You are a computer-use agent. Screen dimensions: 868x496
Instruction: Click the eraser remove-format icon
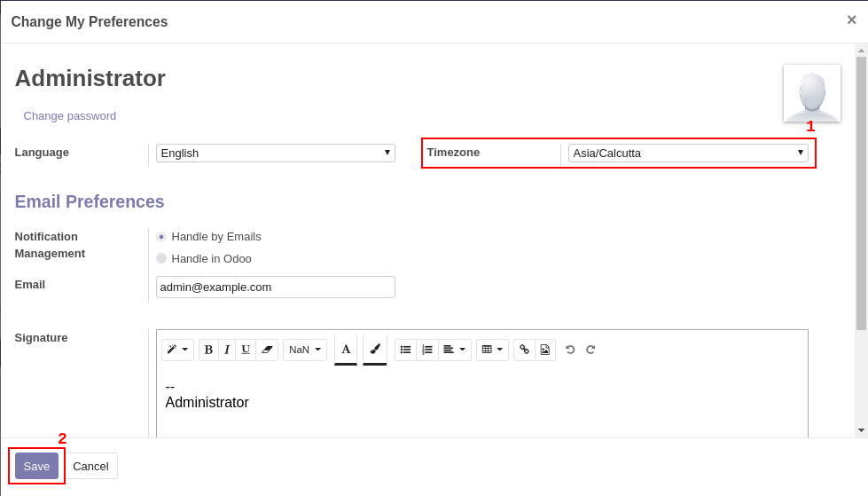(x=267, y=350)
